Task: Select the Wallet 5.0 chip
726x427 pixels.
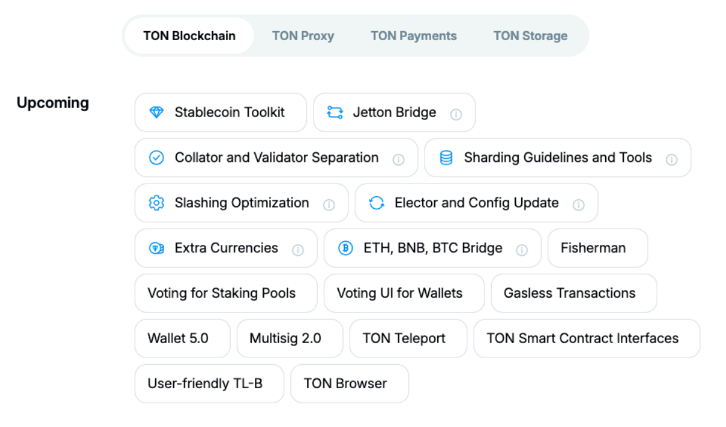Action: tap(182, 339)
